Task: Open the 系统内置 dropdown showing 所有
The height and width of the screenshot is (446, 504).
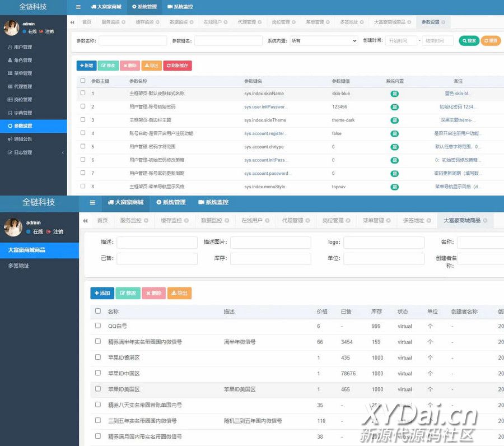Action: (x=323, y=41)
